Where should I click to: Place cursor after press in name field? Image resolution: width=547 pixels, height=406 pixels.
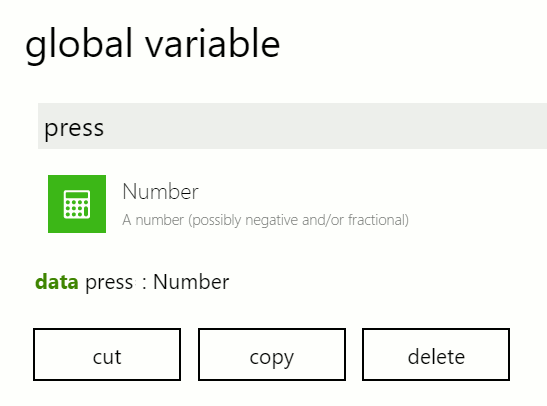(x=105, y=128)
